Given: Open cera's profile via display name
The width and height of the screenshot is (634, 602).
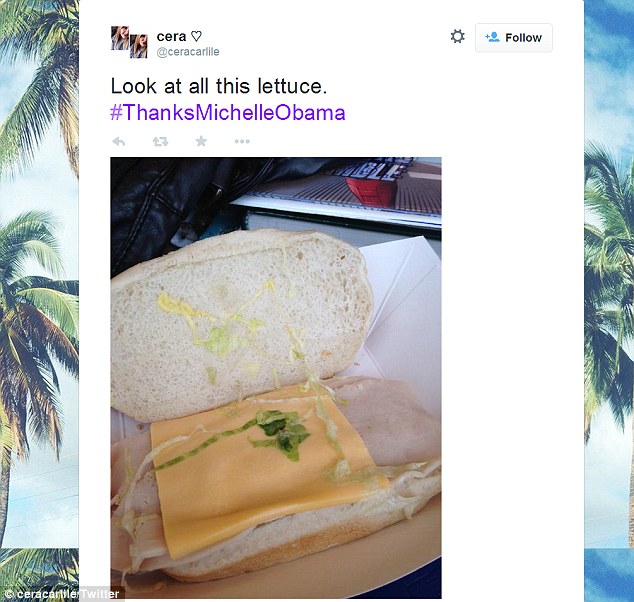Looking at the screenshot, I should tap(171, 36).
